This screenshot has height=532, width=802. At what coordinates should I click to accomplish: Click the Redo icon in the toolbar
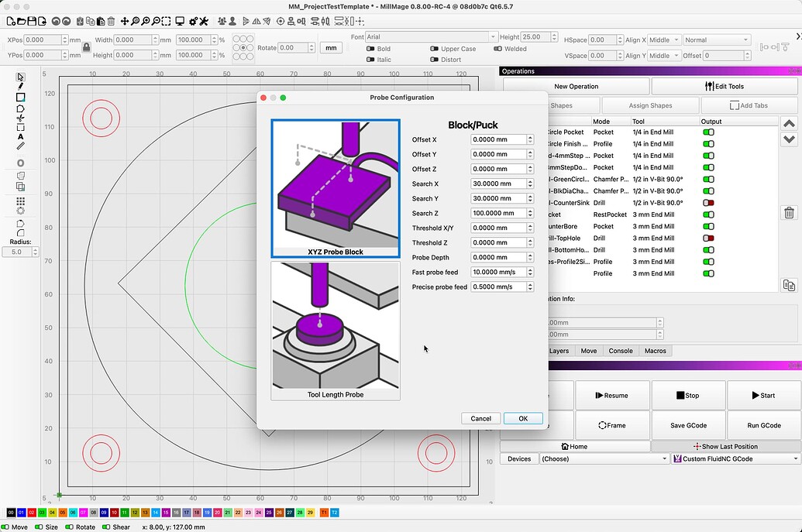point(67,21)
